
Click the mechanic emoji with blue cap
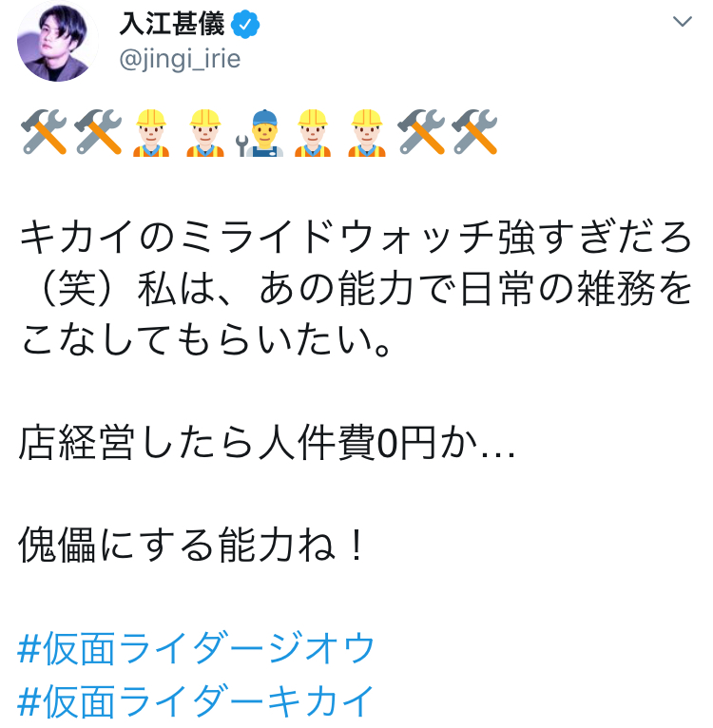(260, 133)
